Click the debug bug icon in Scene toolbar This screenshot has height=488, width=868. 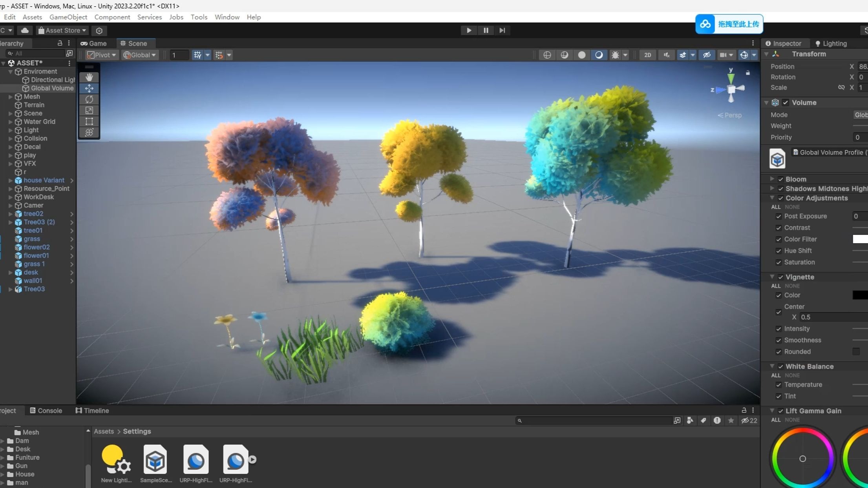[x=615, y=55]
